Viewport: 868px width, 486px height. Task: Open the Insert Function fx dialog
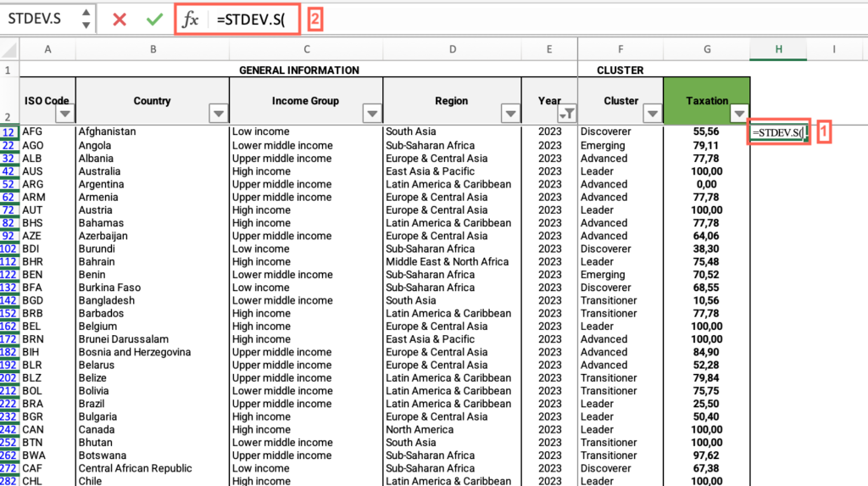pos(190,20)
